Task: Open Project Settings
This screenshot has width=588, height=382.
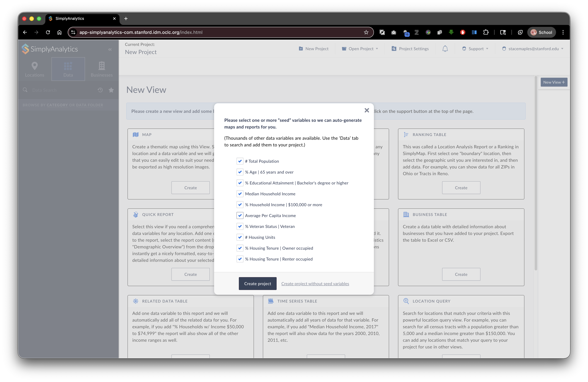Action: pos(410,49)
